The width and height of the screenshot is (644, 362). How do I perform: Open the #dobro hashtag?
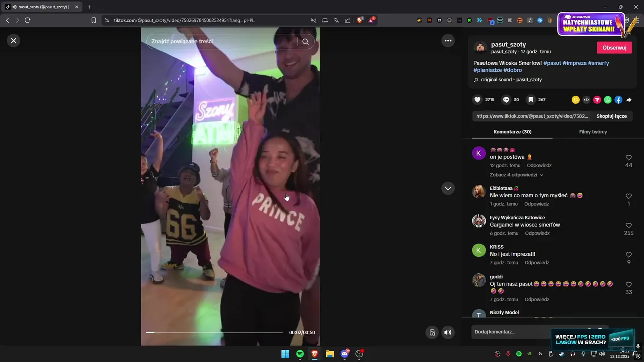[512, 70]
